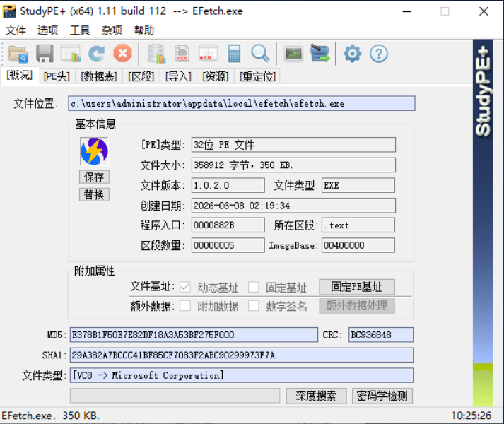Open file using the folder toolbar icon

pyautogui.click(x=18, y=54)
